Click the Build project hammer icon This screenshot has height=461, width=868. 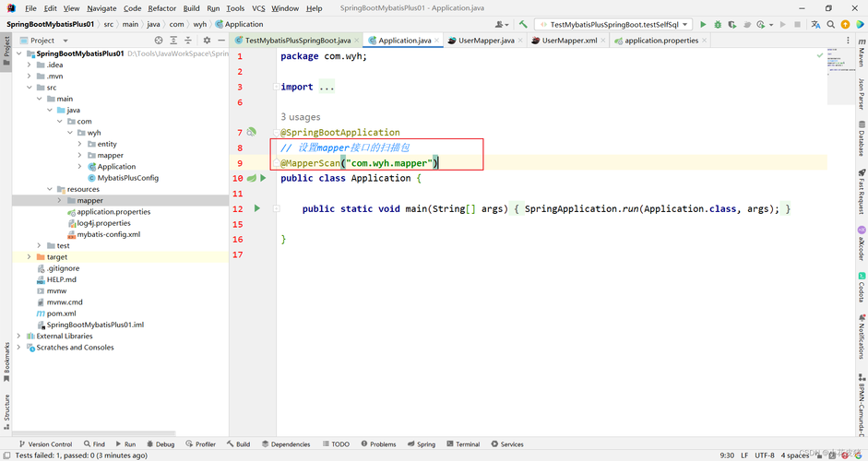click(523, 25)
